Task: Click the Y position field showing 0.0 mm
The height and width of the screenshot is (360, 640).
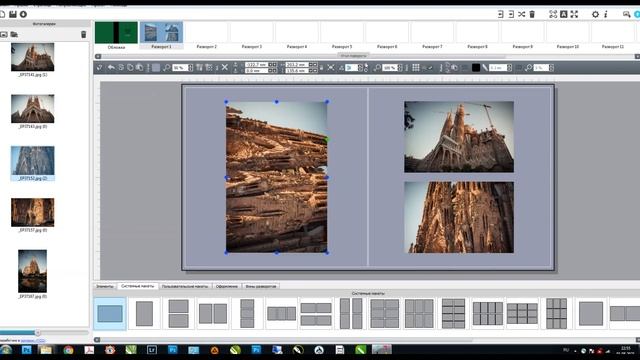Action: (x=257, y=71)
